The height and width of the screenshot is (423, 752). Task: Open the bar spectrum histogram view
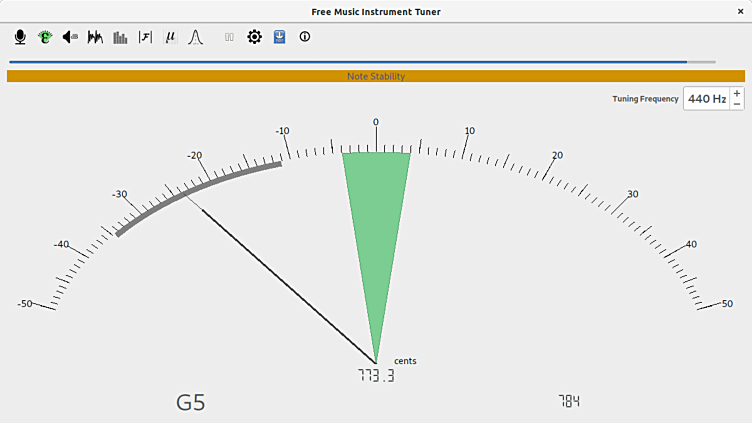click(121, 37)
